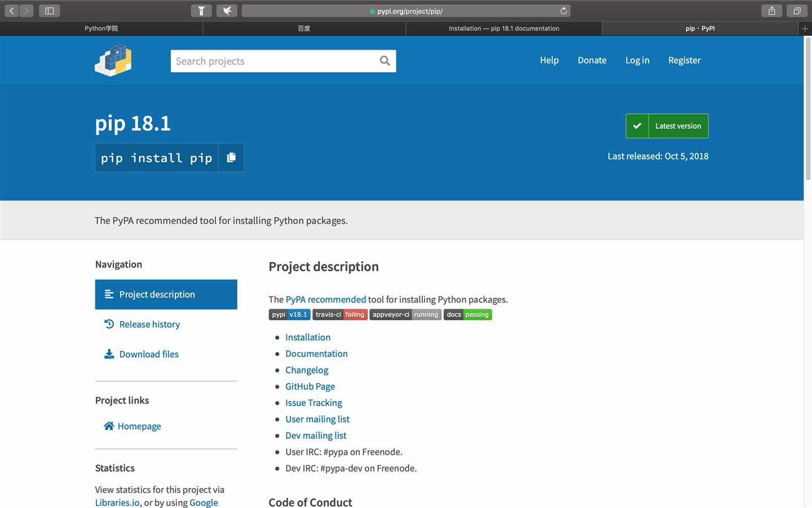Open the Dev mailing list link
Screen dimensions: 812x508
316,435
